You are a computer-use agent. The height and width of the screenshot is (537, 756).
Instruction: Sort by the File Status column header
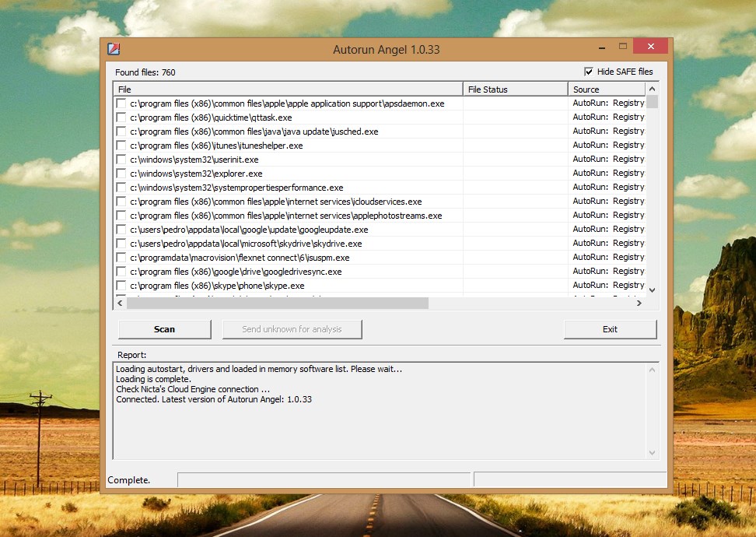pyautogui.click(x=516, y=89)
